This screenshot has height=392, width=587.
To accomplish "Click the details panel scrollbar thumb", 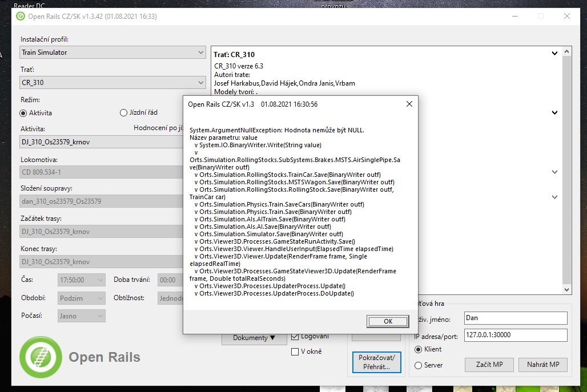I will [567, 170].
